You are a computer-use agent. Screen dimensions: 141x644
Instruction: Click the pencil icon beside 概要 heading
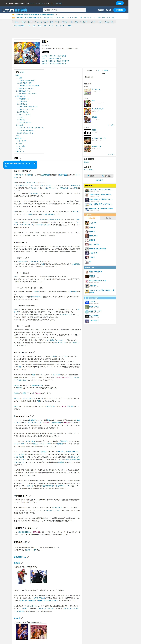point(20,158)
